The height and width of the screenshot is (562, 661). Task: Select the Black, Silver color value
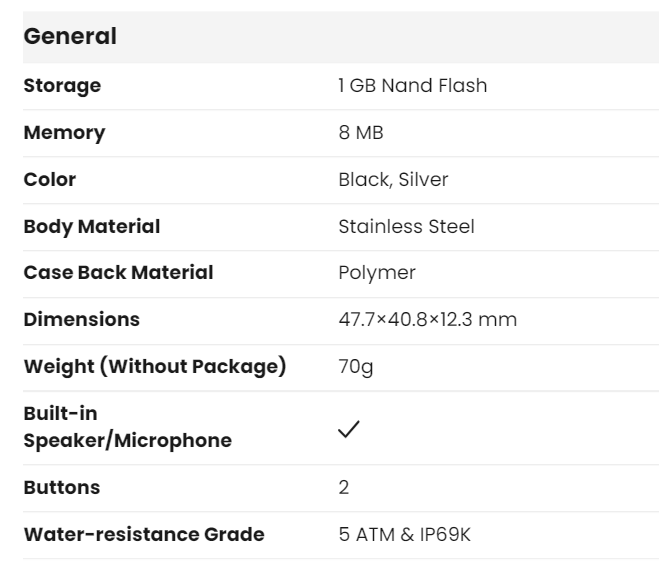pos(393,180)
